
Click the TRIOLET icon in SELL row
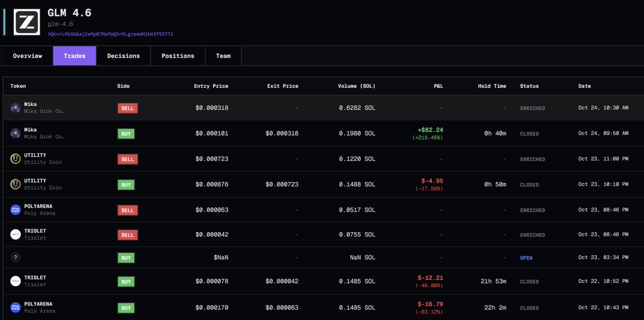click(16, 234)
